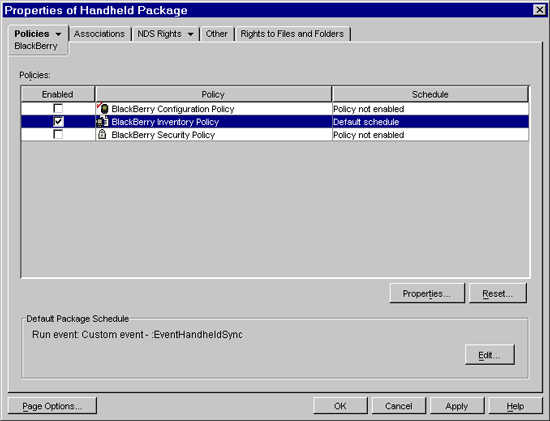The height and width of the screenshot is (421, 550).
Task: Edit the default package schedule
Action: pos(490,355)
